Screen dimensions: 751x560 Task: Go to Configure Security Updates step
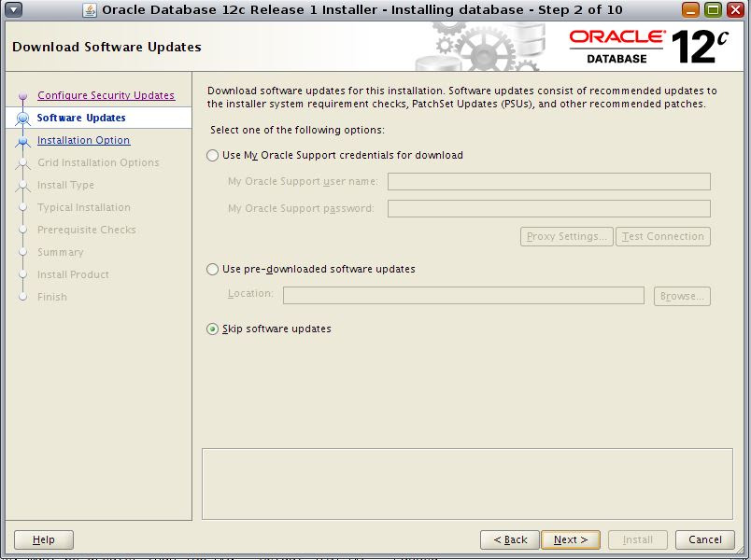coord(106,95)
